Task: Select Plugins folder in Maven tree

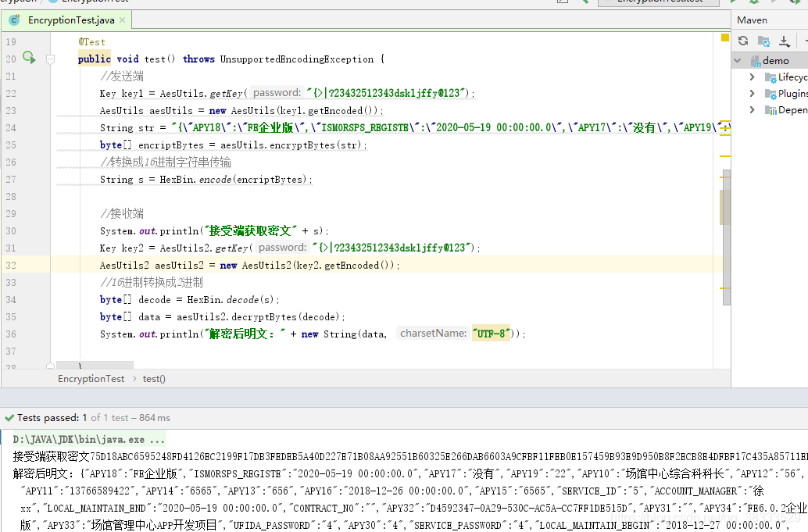Action: coord(792,94)
